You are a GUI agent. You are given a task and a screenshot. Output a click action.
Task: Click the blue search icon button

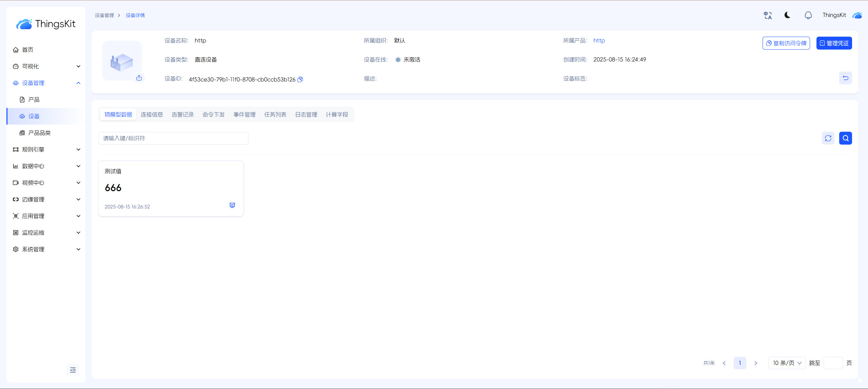click(845, 138)
